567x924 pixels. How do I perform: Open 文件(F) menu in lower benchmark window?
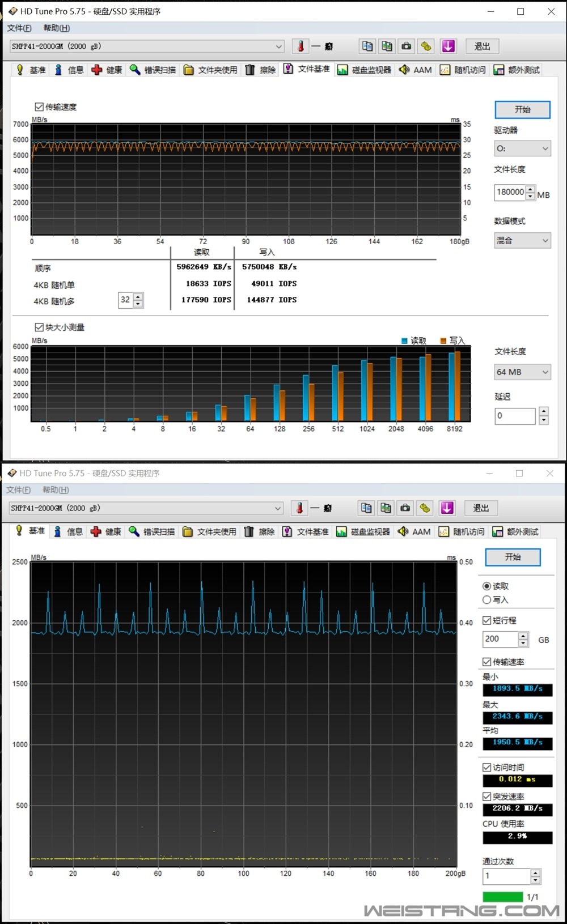pyautogui.click(x=18, y=489)
